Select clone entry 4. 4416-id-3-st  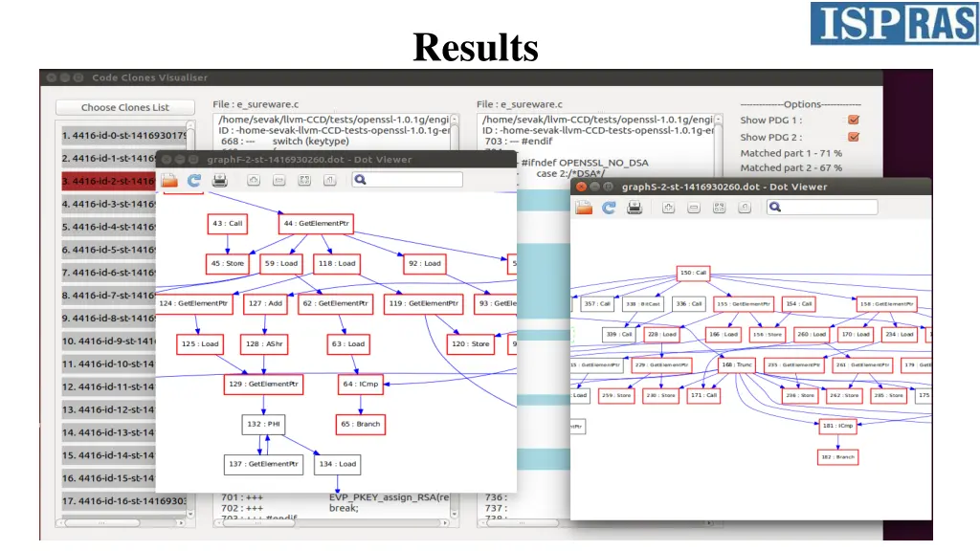[x=109, y=204]
